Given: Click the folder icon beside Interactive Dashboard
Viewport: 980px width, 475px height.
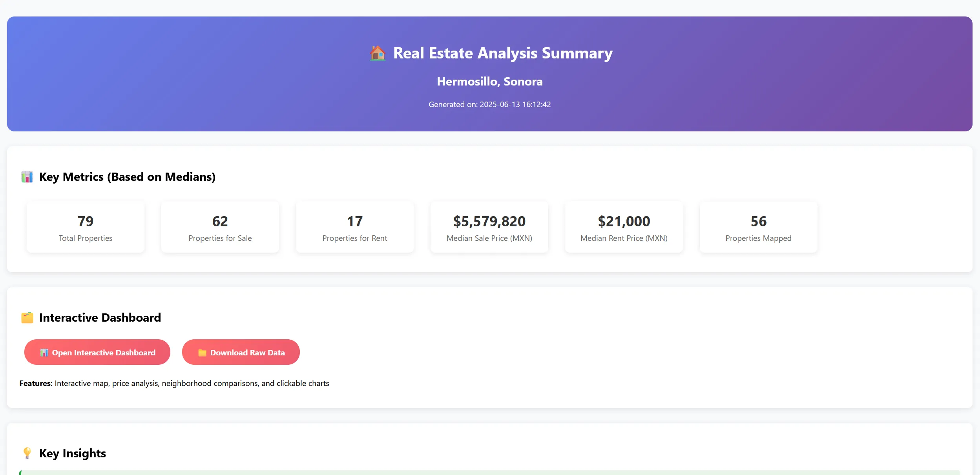Looking at the screenshot, I should (26, 317).
